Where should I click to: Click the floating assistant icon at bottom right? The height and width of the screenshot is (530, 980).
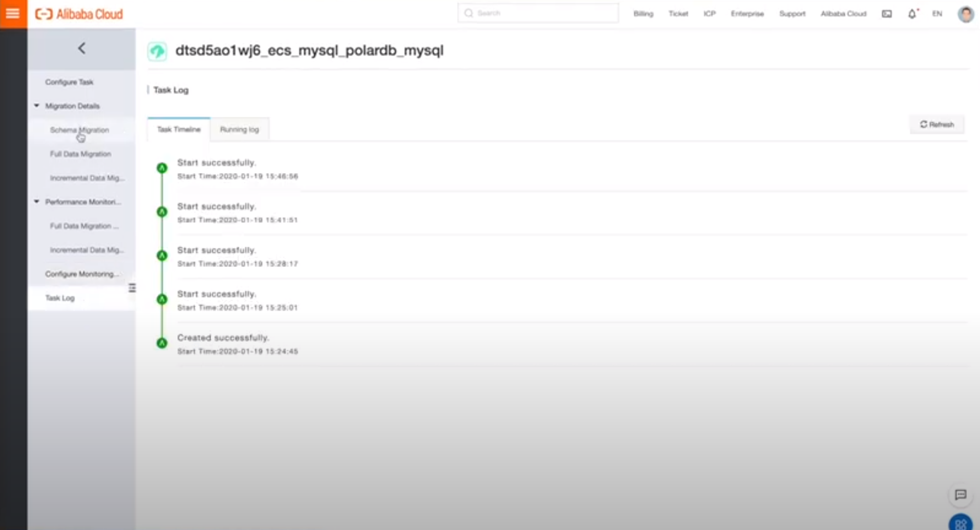(960, 523)
